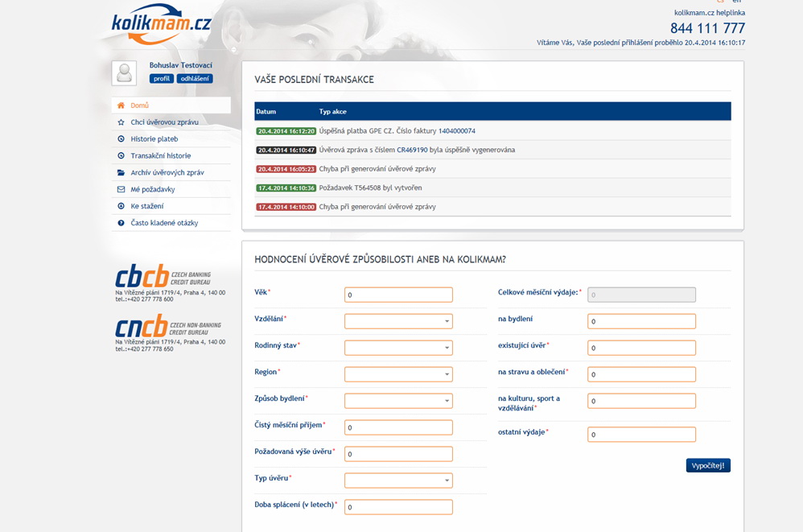803x532 pixels.
Task: Open invoice link 1404000074
Action: [x=456, y=130]
